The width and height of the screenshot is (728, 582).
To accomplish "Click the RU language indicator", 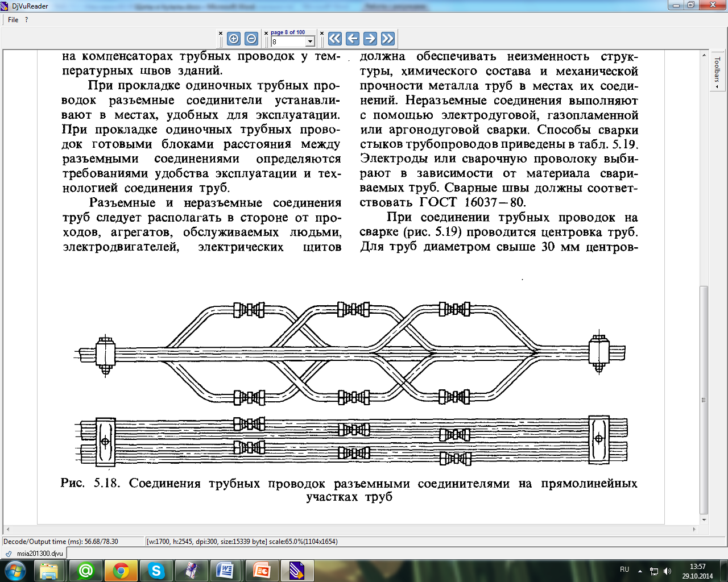I will (x=624, y=569).
